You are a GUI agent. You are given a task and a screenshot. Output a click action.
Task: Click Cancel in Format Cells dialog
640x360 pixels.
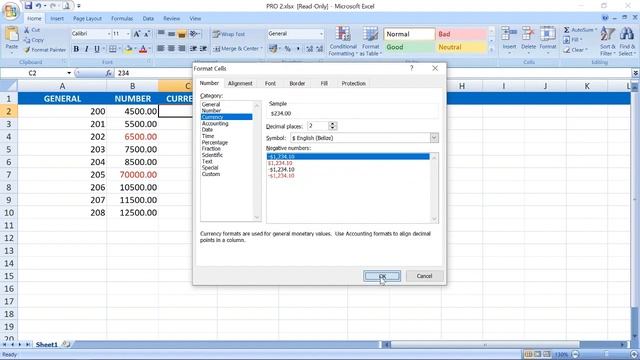pyautogui.click(x=424, y=276)
